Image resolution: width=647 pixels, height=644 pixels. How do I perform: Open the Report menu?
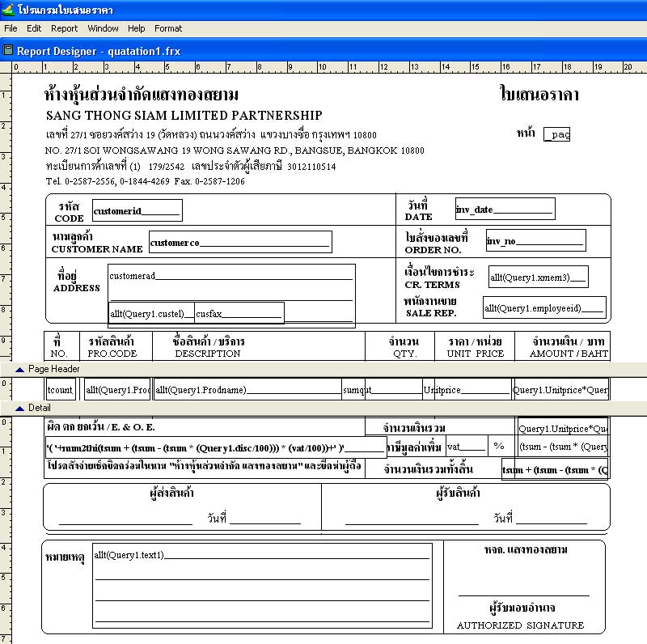click(x=65, y=28)
